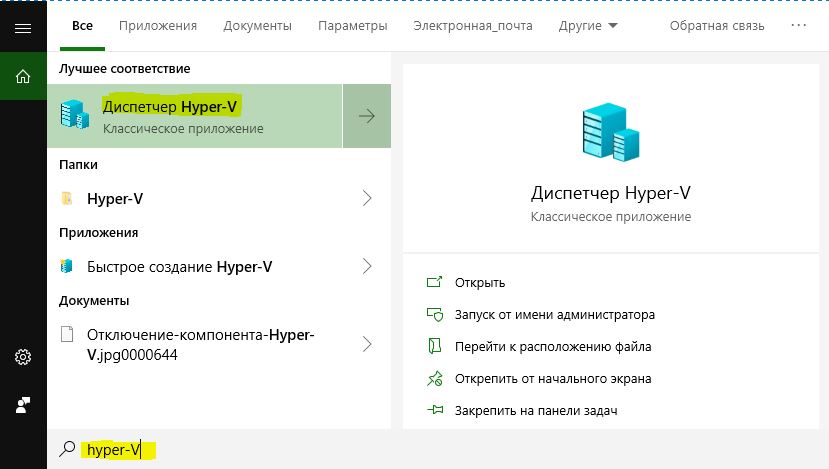
Task: Select Быстрое создание Hyper-V result
Action: point(219,266)
